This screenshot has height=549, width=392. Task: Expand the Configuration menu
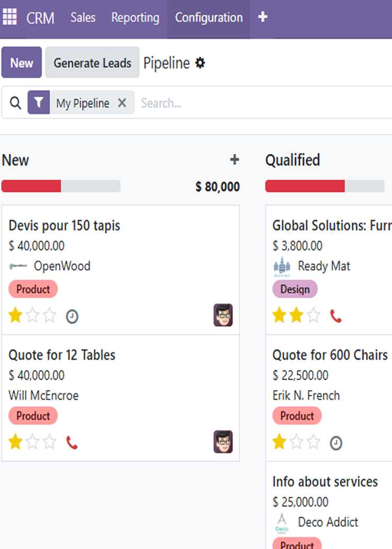209,18
